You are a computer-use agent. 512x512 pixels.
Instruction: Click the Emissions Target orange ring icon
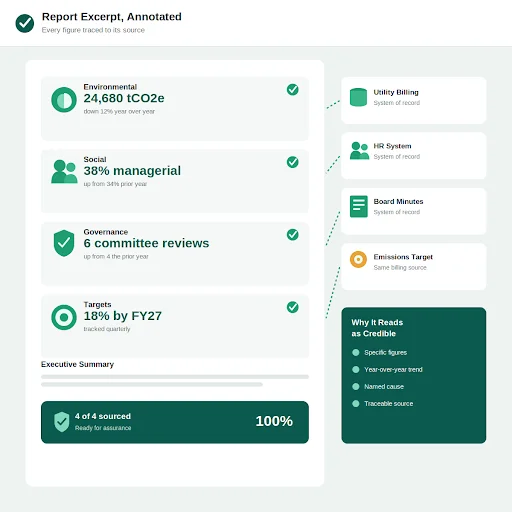(358, 259)
